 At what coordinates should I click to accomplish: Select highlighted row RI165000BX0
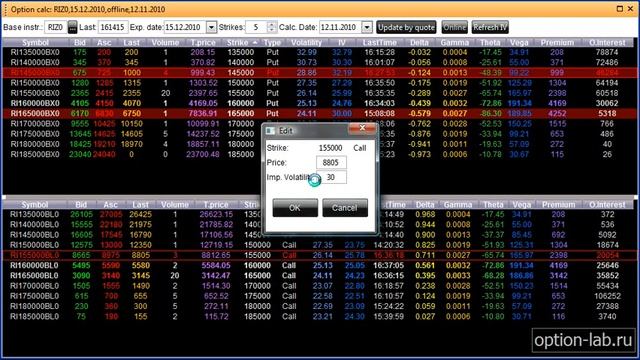point(318,113)
